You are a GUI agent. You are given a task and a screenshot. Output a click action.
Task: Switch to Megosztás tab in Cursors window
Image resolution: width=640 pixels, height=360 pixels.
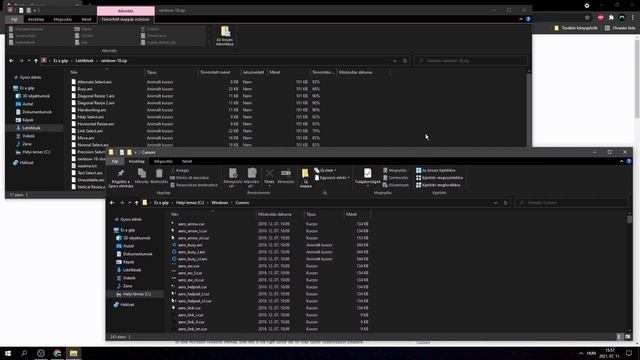[x=163, y=162]
